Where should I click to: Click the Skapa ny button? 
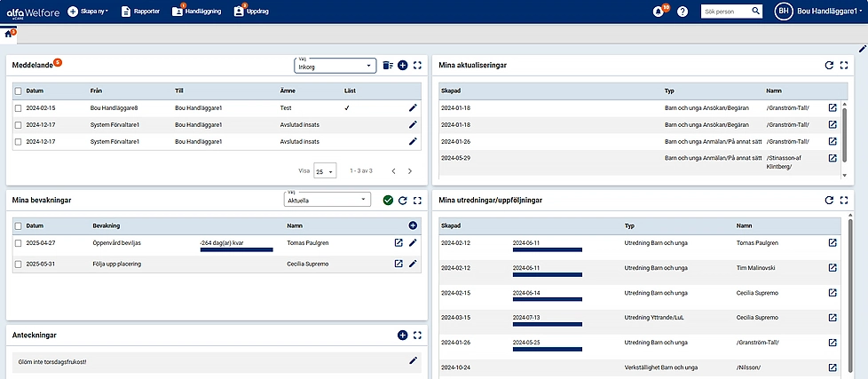click(89, 12)
